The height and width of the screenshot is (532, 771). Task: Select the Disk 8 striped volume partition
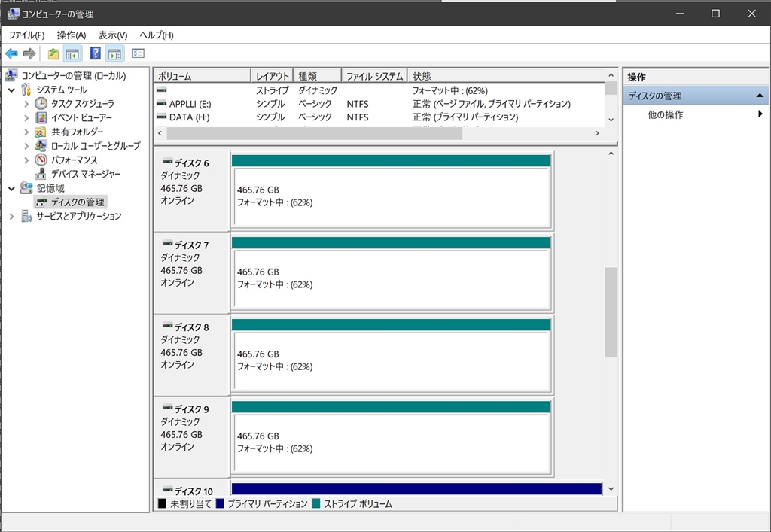click(x=392, y=354)
